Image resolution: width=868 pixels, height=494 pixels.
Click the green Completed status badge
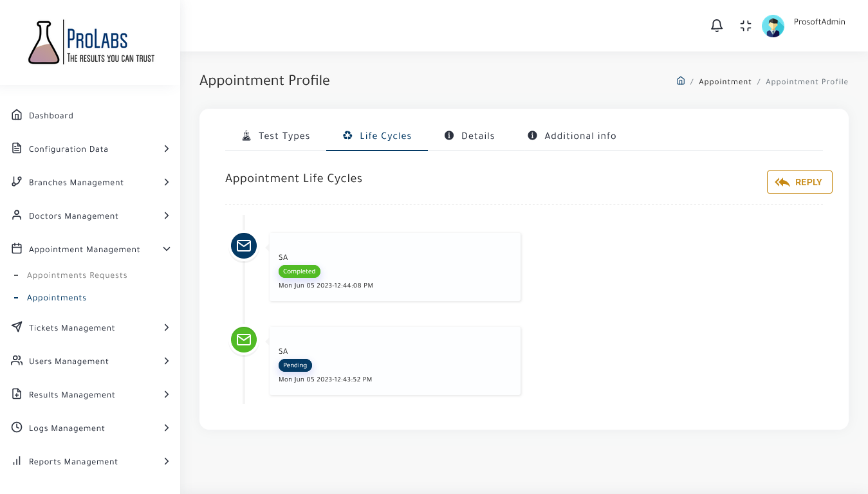point(299,271)
